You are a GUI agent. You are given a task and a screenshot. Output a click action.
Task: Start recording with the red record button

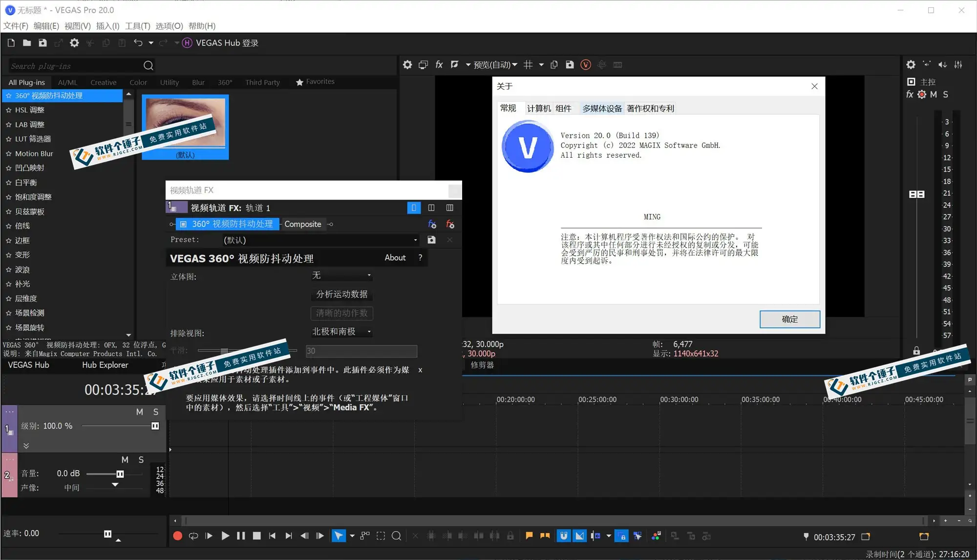[x=177, y=536]
